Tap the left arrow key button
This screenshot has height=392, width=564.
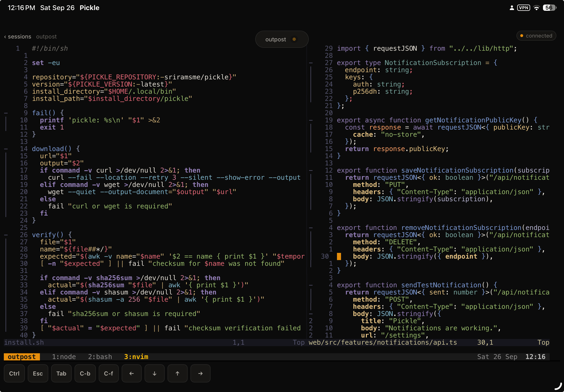(131, 373)
